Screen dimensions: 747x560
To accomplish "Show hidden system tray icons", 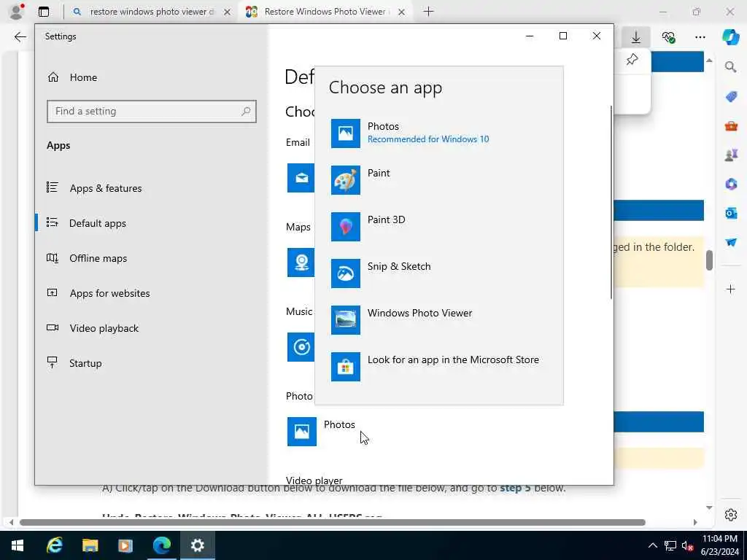I will click(x=653, y=545).
